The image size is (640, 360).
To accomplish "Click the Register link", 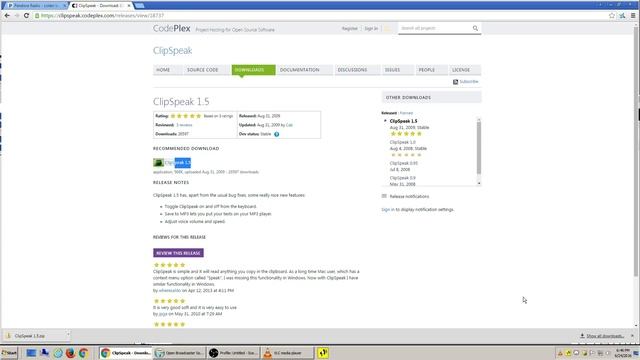I will [349, 29].
